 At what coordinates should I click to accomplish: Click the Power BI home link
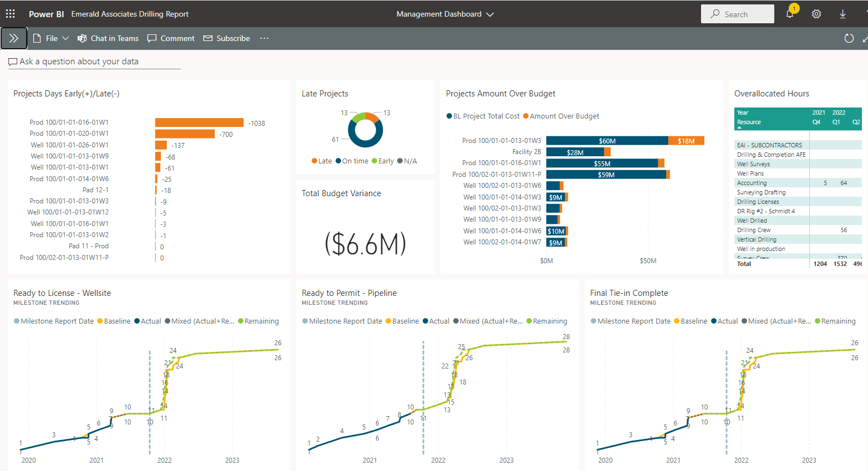tap(46, 14)
